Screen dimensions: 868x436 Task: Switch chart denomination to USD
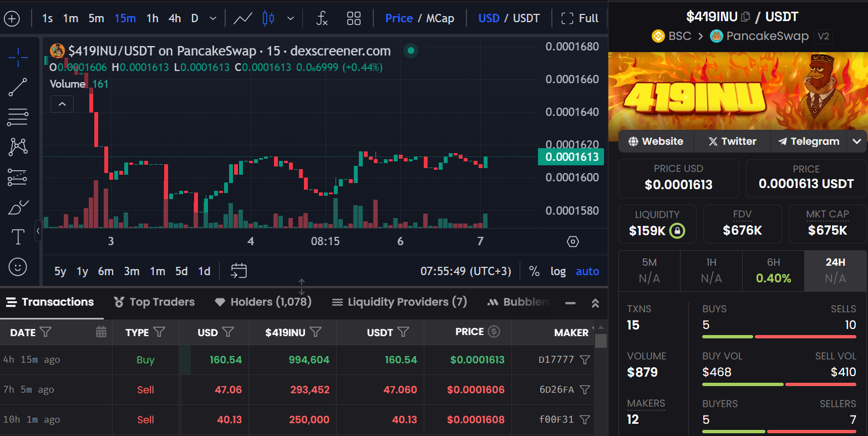(x=489, y=18)
